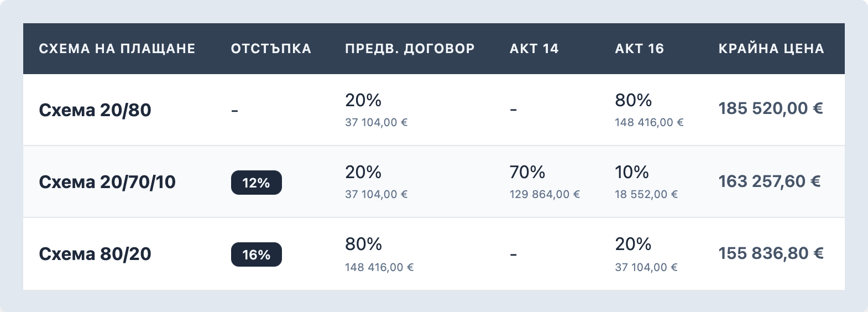This screenshot has height=312, width=868.
Task: Select the 'Схема 80/20' row label
Action: 95,254
